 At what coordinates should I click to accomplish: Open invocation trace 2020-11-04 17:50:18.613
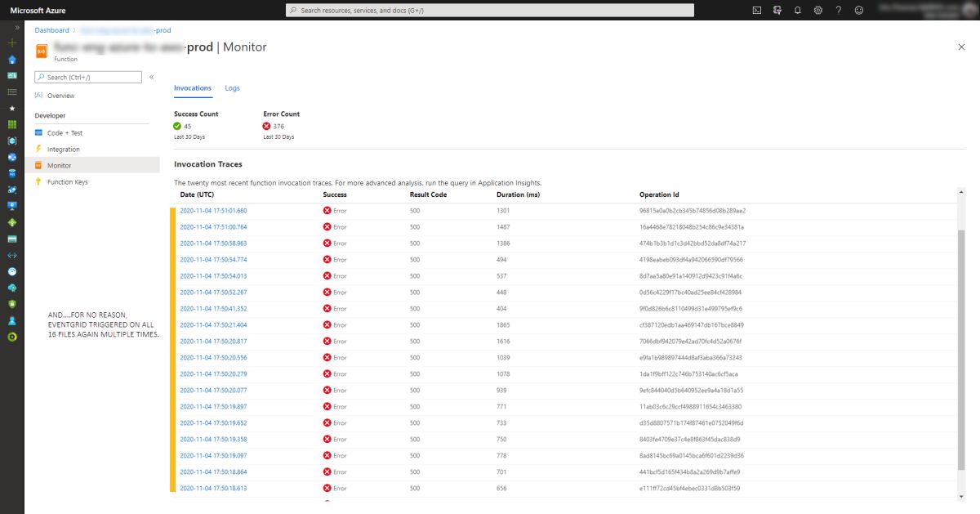click(213, 488)
